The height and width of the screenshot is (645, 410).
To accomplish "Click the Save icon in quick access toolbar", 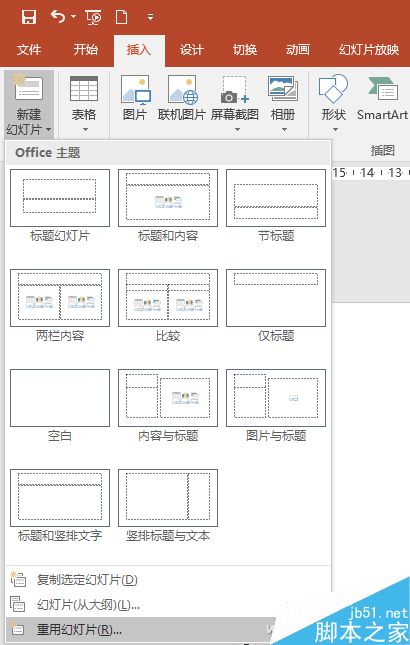I will coord(29,17).
